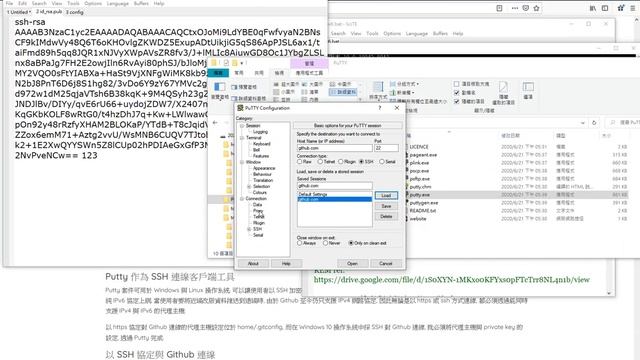
Task: Select the Serial connection type radio button
Action: click(382, 162)
